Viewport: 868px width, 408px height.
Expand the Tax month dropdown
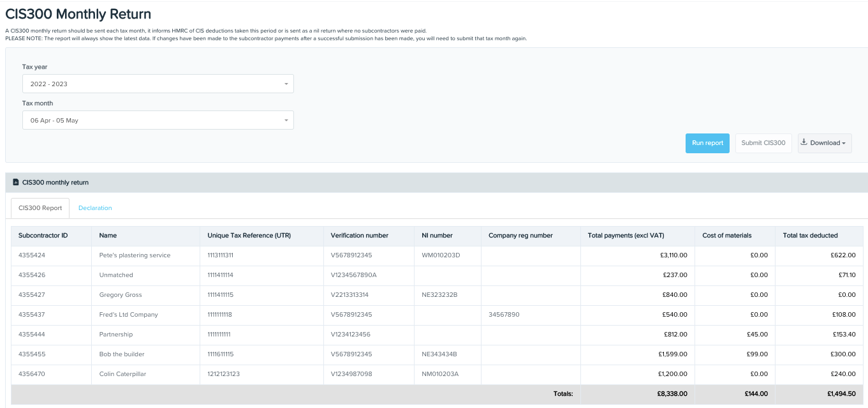pyautogui.click(x=158, y=120)
